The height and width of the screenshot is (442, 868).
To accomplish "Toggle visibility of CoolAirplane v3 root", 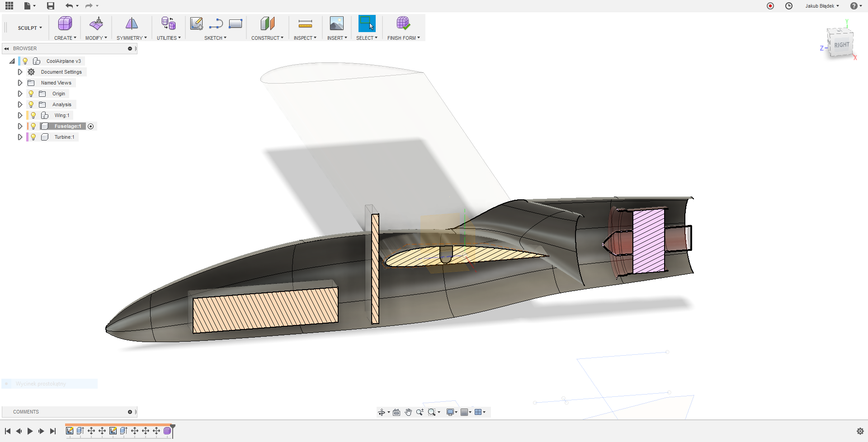I will [25, 61].
